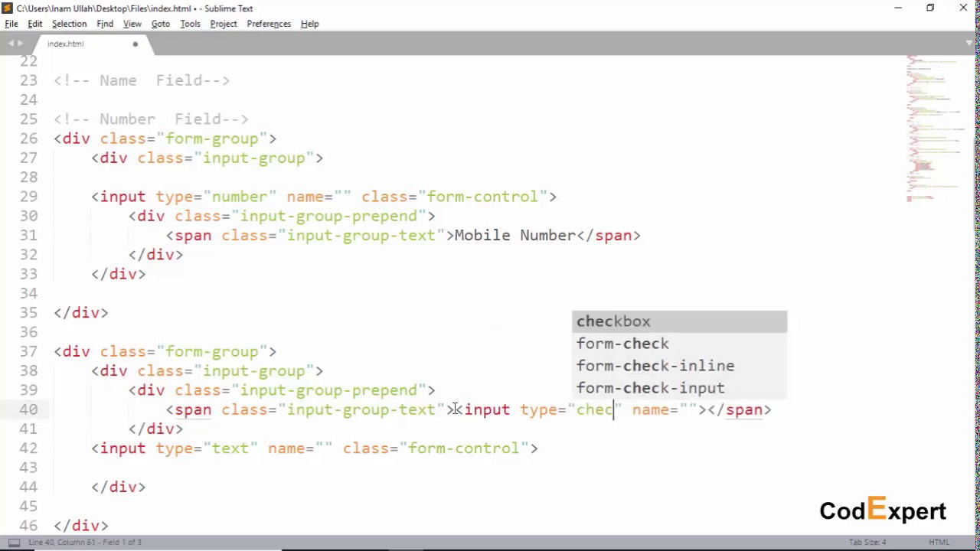Click line number 40 in the gutter
Viewport: 980px width, 551px height.
(28, 409)
